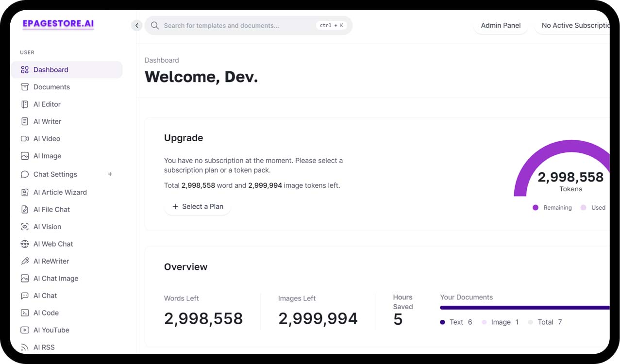Open the Admin Panel
Image resolution: width=620 pixels, height=364 pixels.
(501, 25)
